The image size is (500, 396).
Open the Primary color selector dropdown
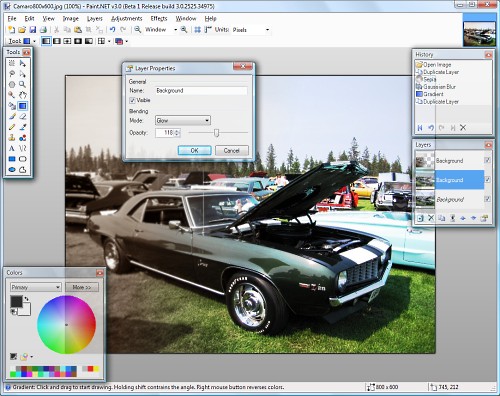(x=36, y=287)
